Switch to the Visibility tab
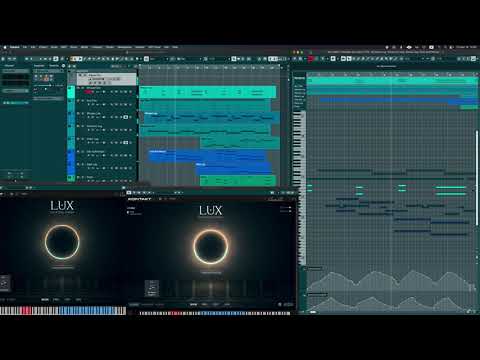This screenshot has width=480, height=360. tap(54, 66)
